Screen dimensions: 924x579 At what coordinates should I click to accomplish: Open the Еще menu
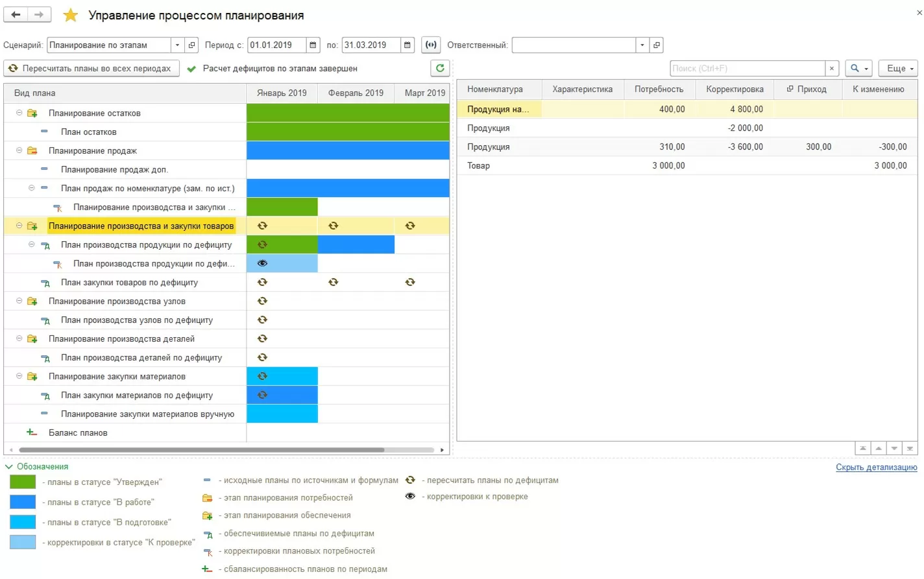click(899, 68)
